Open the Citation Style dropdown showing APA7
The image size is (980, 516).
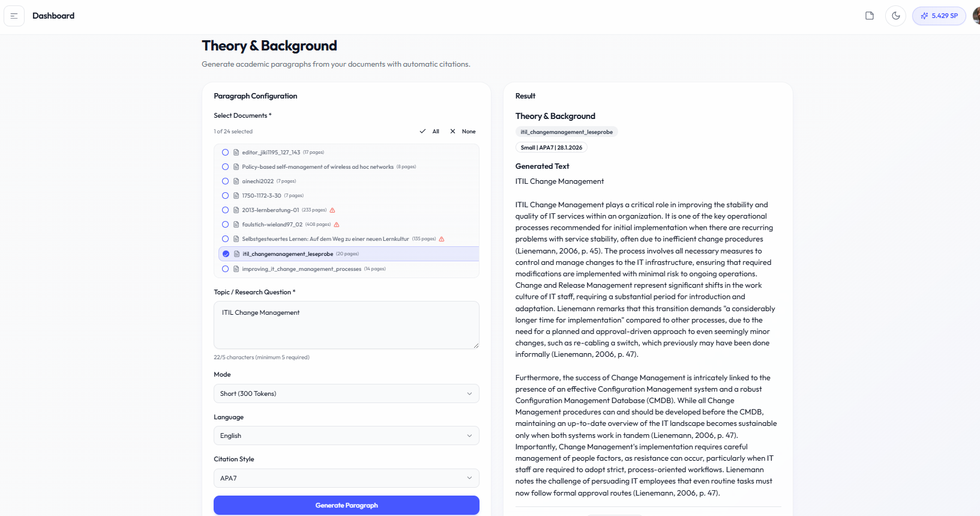[x=346, y=478]
